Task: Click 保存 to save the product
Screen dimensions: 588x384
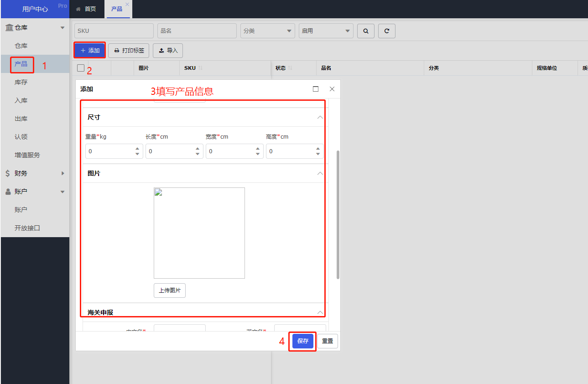Action: coord(303,341)
